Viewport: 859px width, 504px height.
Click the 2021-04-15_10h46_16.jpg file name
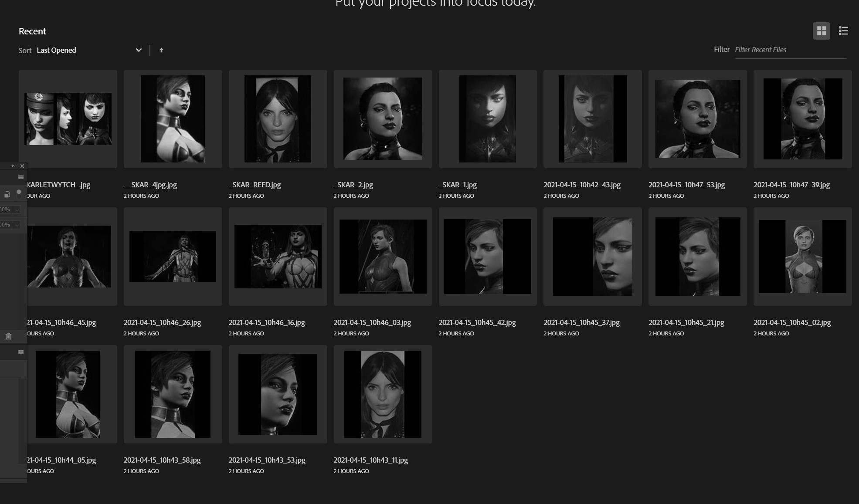267,322
